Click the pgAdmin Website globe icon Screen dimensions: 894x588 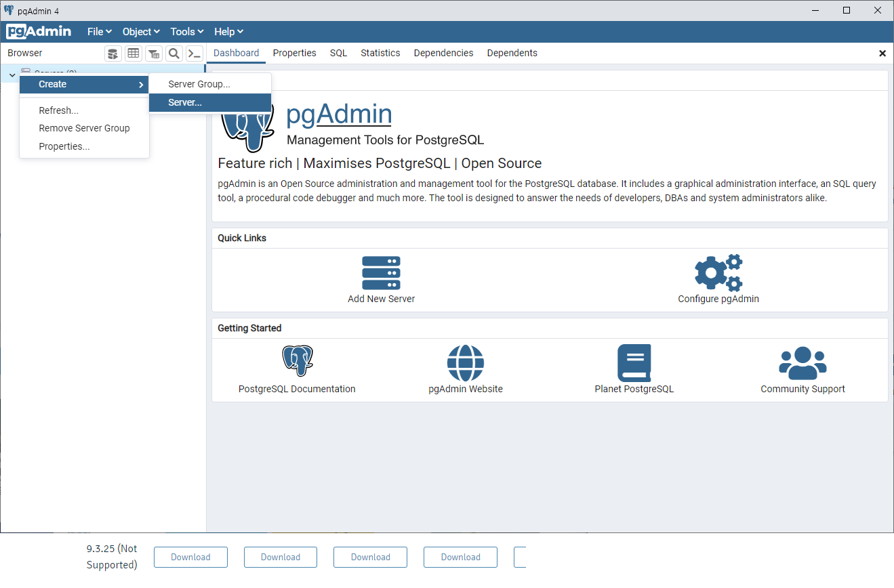coord(466,363)
